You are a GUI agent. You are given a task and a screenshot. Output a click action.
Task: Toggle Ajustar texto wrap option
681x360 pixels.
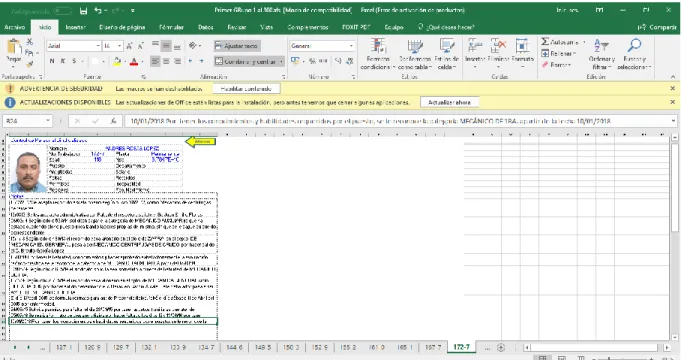(x=237, y=46)
